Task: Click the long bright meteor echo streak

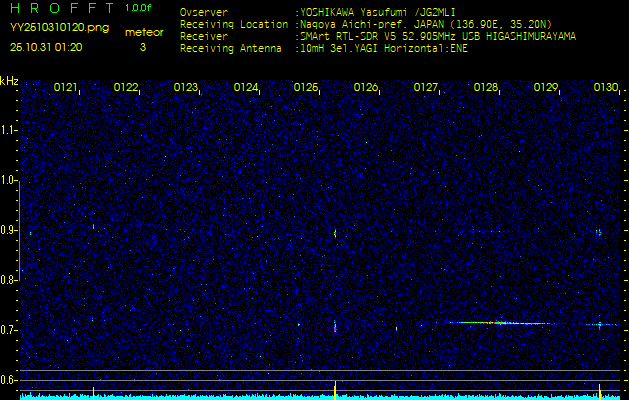Action: (x=495, y=323)
